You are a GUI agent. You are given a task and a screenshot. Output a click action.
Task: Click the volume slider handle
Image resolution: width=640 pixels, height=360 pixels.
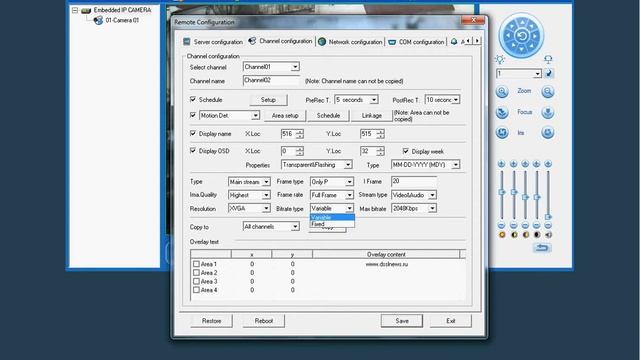point(549,217)
